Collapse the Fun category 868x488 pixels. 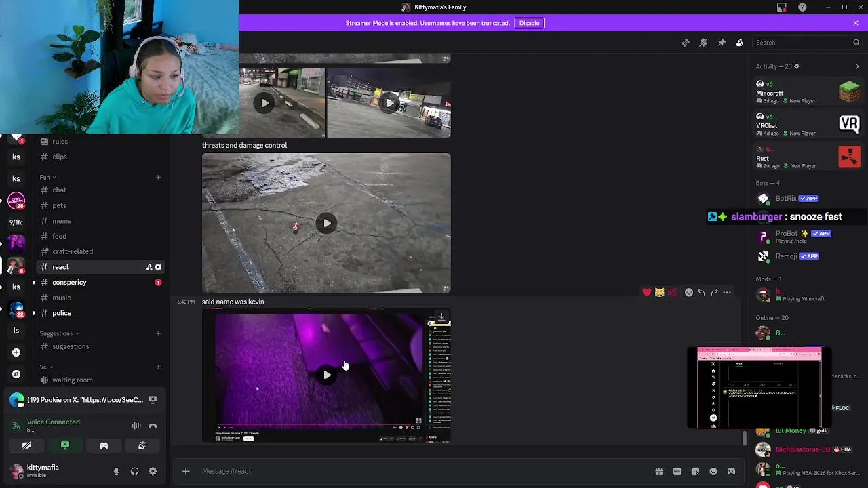point(47,178)
